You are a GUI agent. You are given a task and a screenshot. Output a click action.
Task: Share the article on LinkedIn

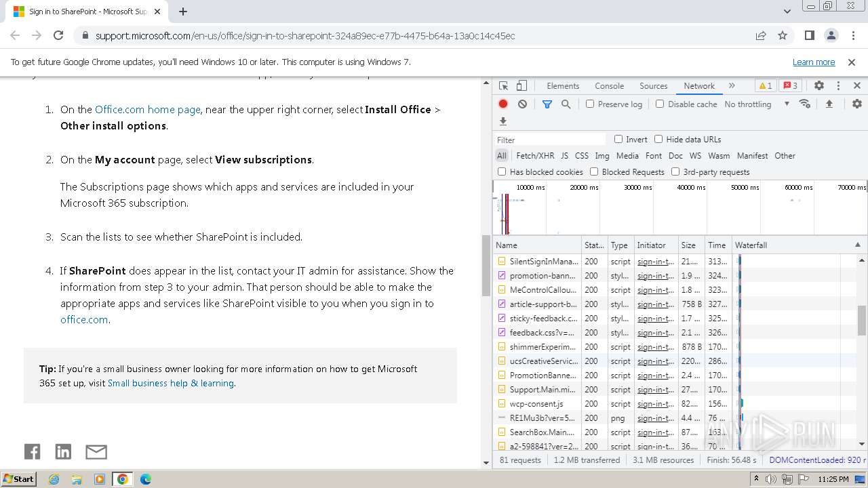63,452
